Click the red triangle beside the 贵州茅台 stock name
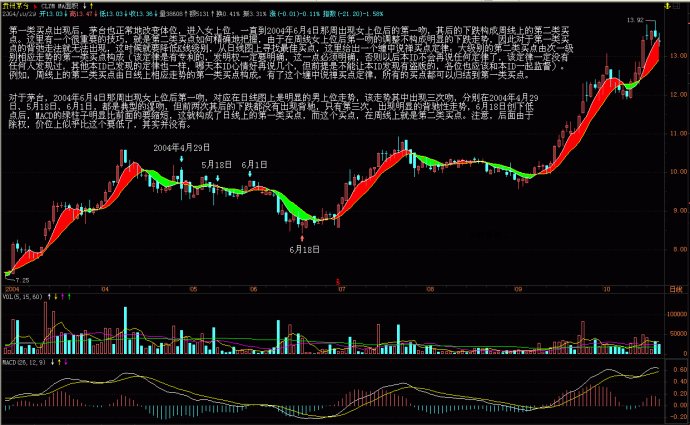Screen dimensions: 690x425 click(x=35, y=7)
